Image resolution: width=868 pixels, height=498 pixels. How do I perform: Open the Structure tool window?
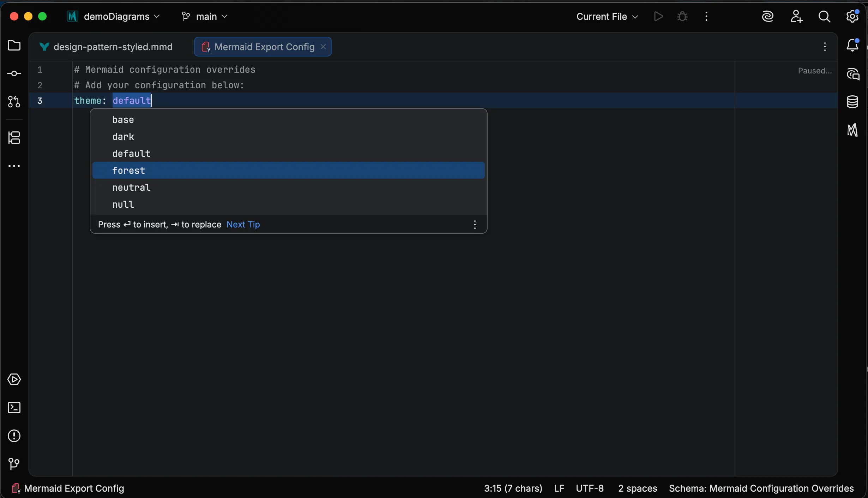[x=14, y=138]
